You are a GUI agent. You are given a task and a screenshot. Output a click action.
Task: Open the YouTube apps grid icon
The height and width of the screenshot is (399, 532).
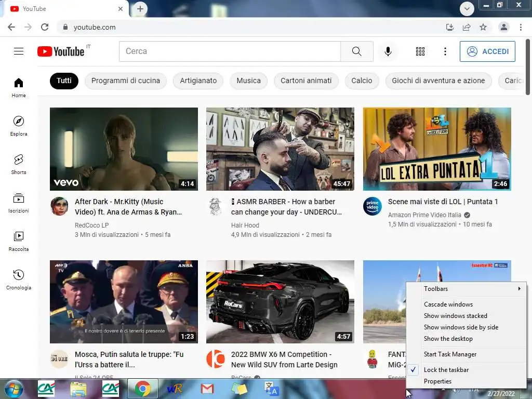420,51
